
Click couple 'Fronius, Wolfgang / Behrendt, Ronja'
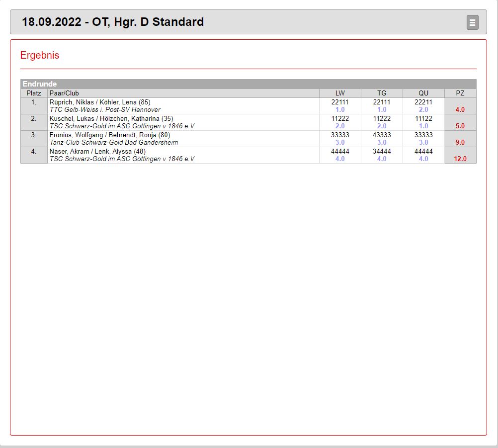(x=109, y=135)
